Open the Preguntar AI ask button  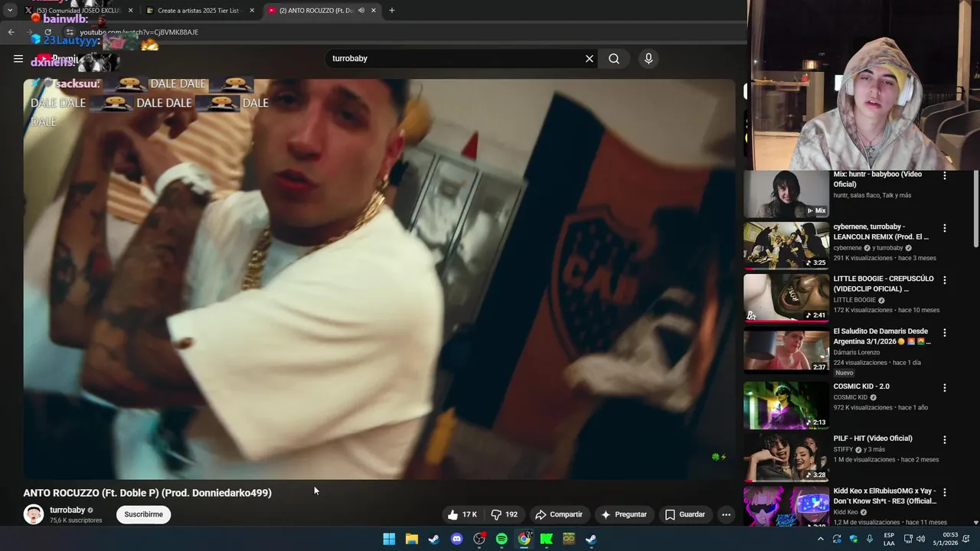pos(623,514)
